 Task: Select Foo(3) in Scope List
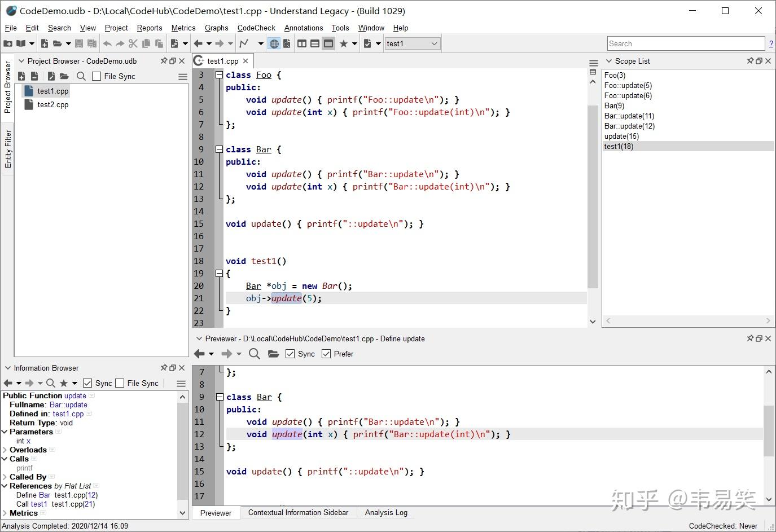coord(615,75)
